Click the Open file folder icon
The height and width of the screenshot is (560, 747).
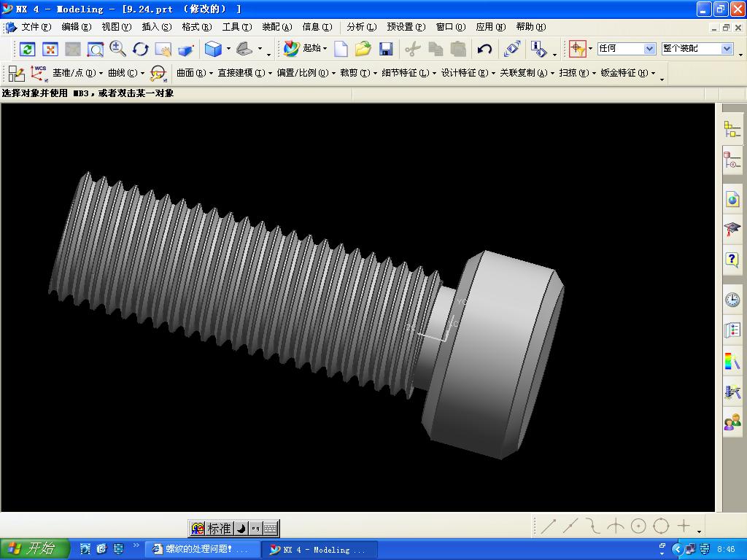363,49
